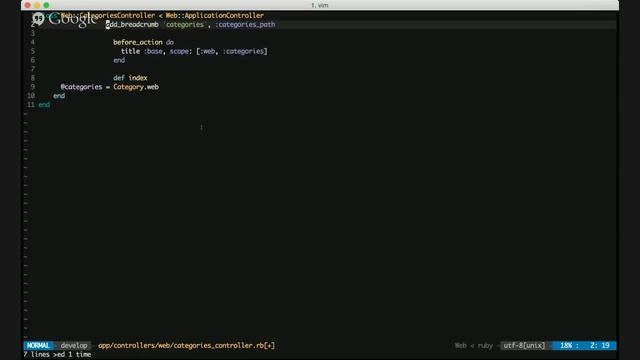
Task: Click 'Category.web' on line 9
Action: 136,87
